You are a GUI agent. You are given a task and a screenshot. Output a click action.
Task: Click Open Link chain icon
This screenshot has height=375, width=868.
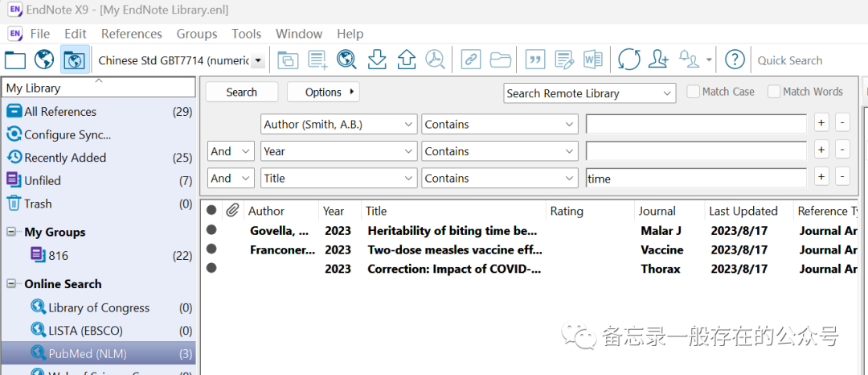click(x=470, y=60)
